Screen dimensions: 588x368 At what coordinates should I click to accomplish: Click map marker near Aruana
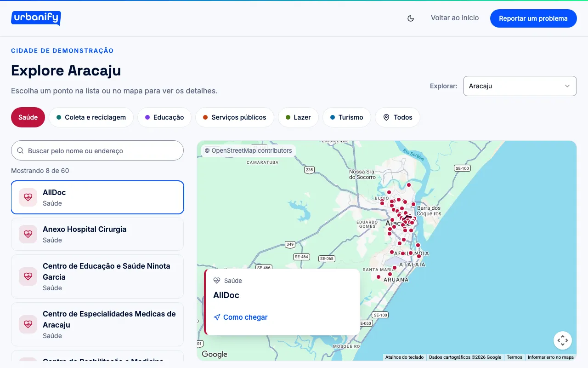tap(390, 274)
